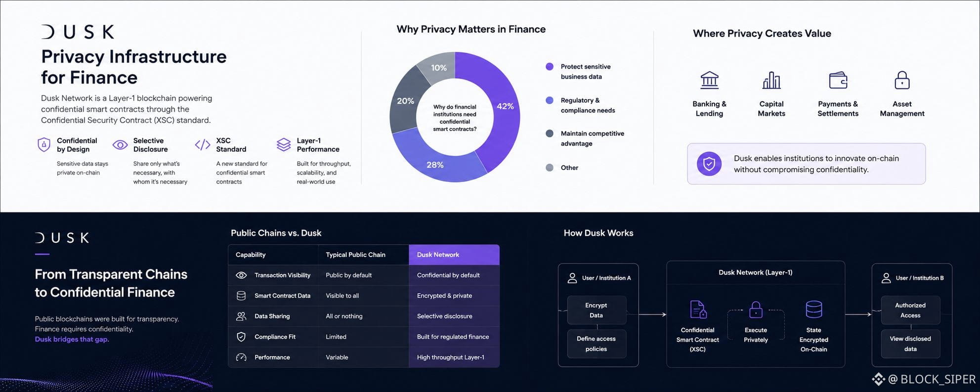The height and width of the screenshot is (392, 980).
Task: Select the Capital Markets bar chart icon
Action: tap(771, 80)
